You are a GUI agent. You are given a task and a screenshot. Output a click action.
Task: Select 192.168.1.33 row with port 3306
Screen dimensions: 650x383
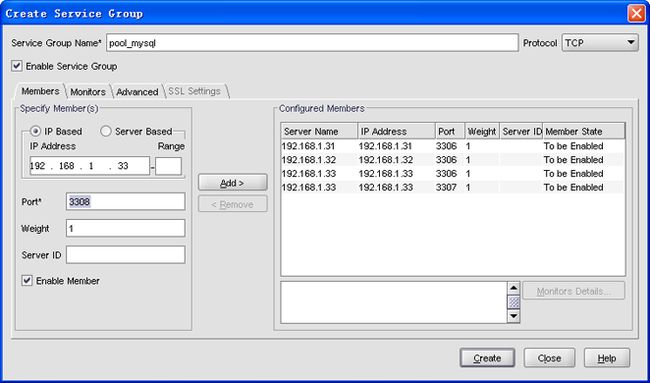pyautogui.click(x=452, y=173)
